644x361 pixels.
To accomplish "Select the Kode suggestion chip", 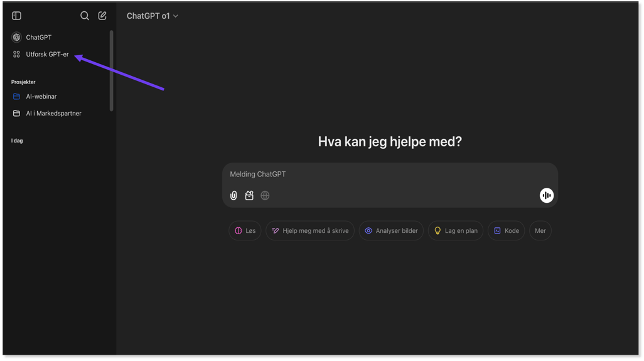I will [x=506, y=231].
